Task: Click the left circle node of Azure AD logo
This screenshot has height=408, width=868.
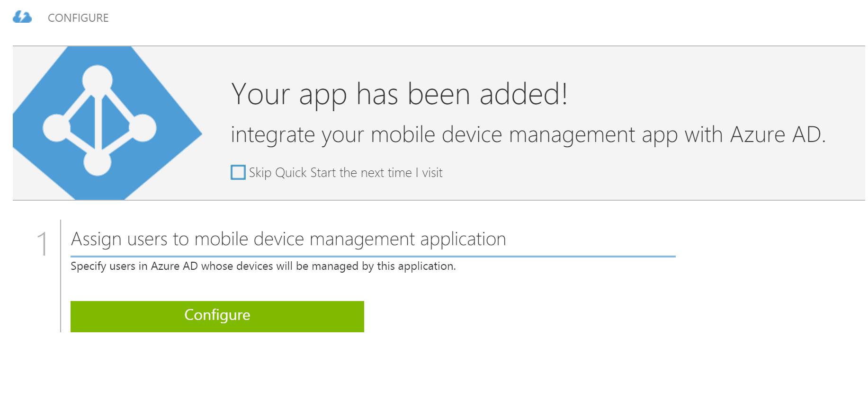Action: point(56,128)
